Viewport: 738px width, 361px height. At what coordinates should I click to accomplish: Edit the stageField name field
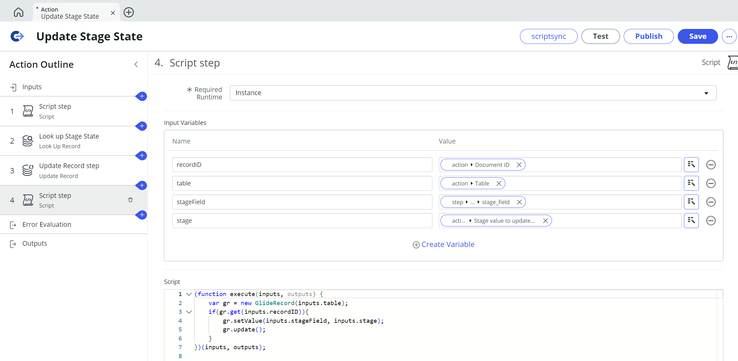tap(302, 202)
